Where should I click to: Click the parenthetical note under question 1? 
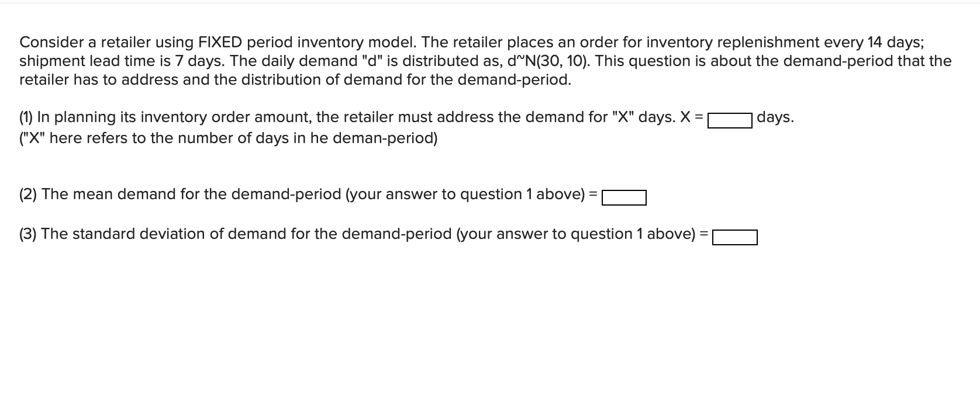tap(228, 138)
